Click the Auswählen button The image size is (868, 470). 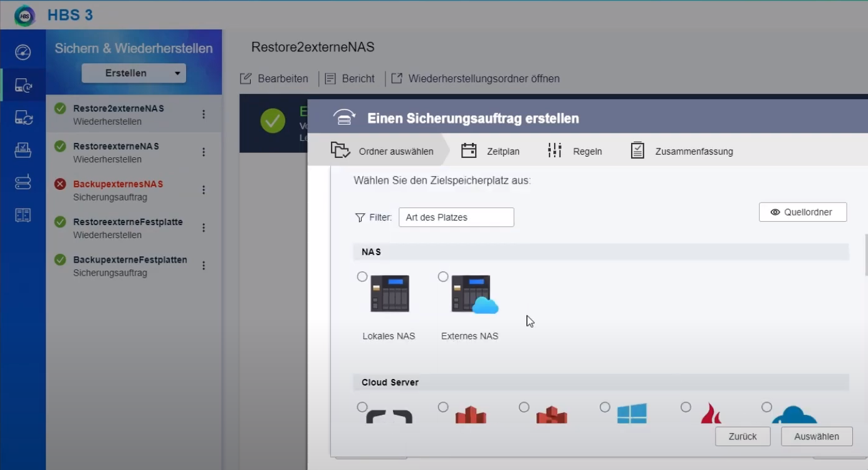click(x=817, y=437)
